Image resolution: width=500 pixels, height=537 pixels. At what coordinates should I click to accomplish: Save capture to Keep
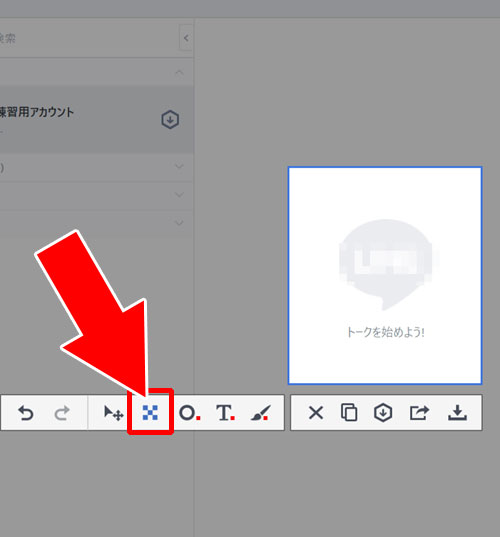[383, 412]
